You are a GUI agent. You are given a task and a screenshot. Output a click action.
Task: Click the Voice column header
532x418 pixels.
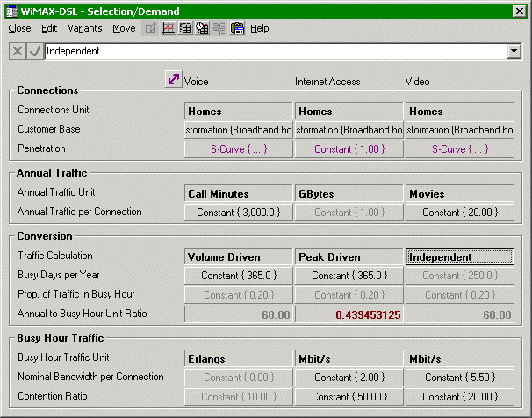(196, 82)
